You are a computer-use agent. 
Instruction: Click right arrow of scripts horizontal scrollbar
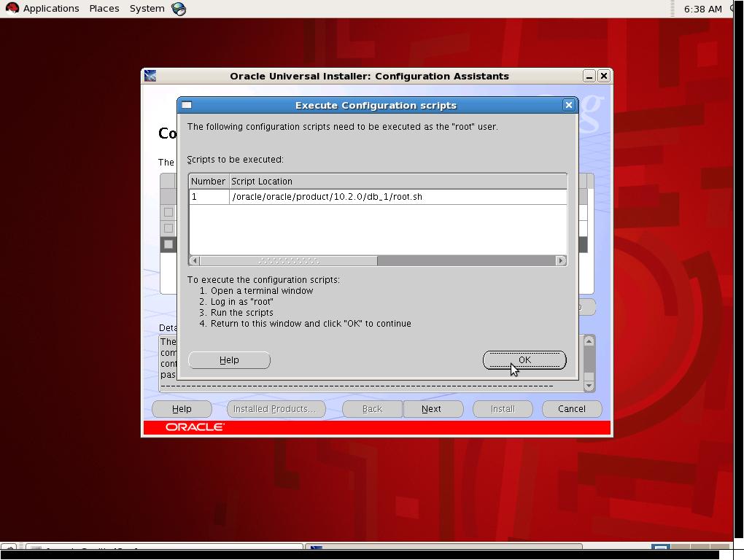(561, 260)
